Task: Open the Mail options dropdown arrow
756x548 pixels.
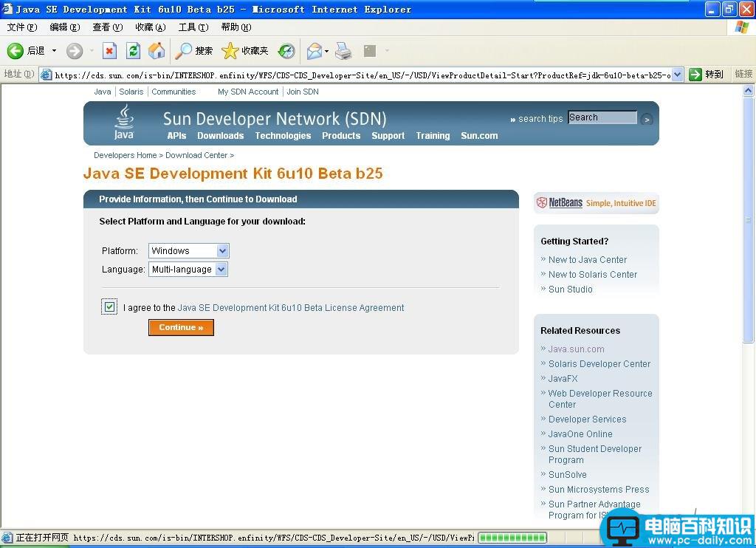Action: 327,51
